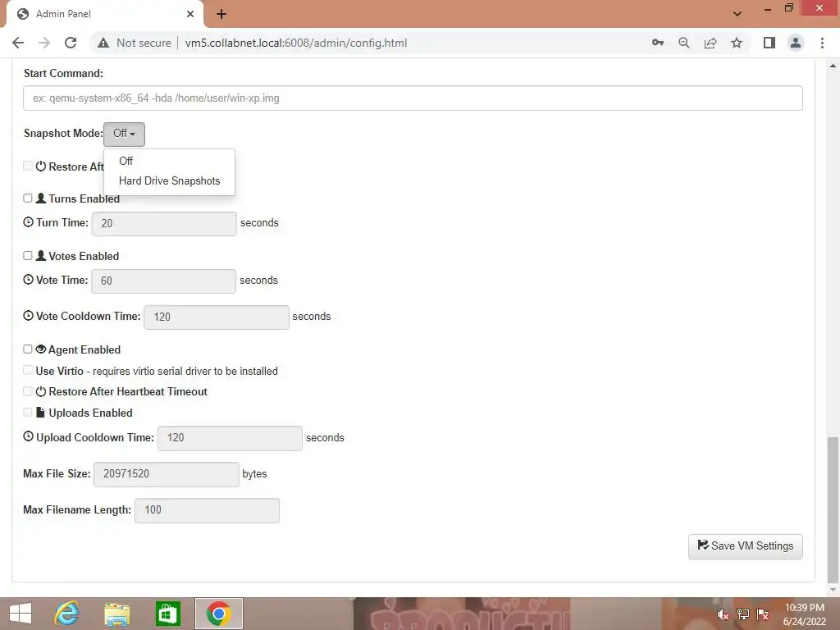Close the Admin Panel tab
840x630 pixels.
coord(190,14)
